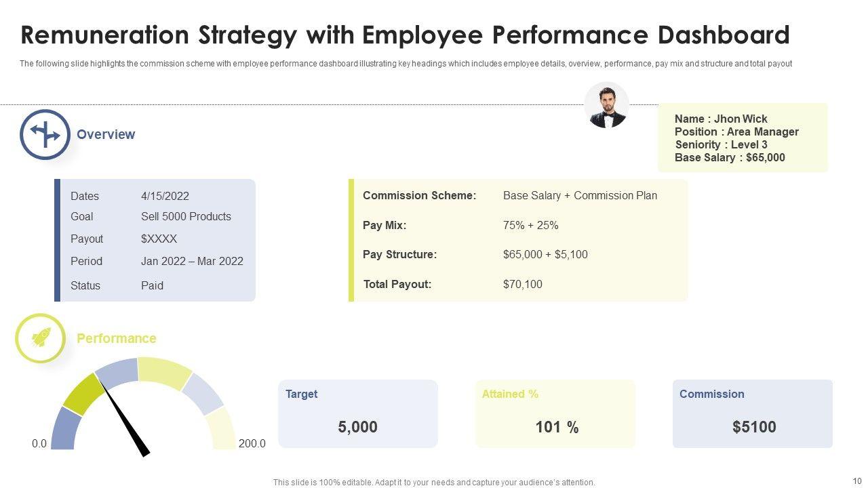Screen dimensions: 868x488
Task: Select the Base Salary $65,000 line
Action: 730,157
